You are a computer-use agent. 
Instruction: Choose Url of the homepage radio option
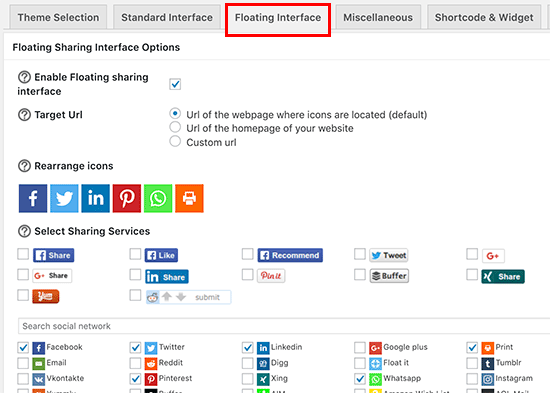(x=175, y=127)
